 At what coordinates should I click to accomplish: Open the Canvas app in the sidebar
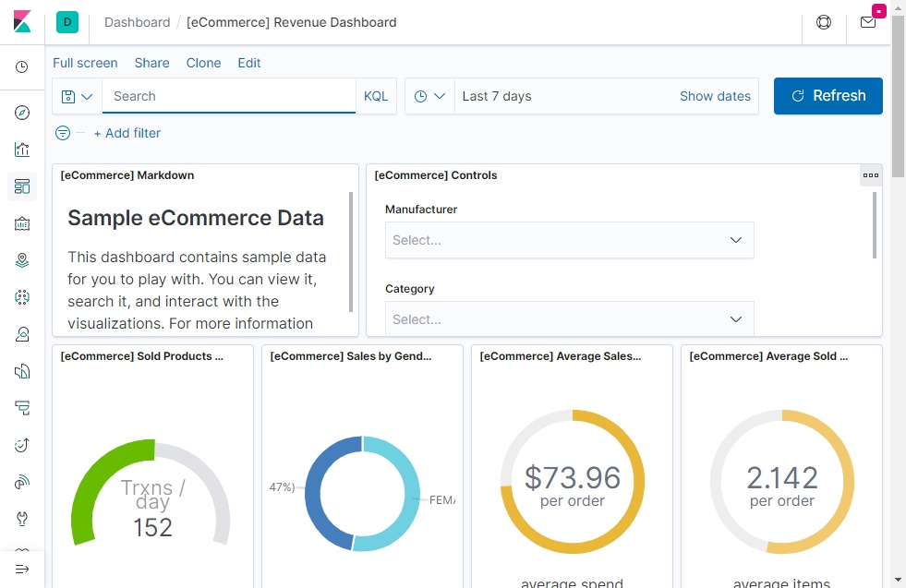pos(22,223)
